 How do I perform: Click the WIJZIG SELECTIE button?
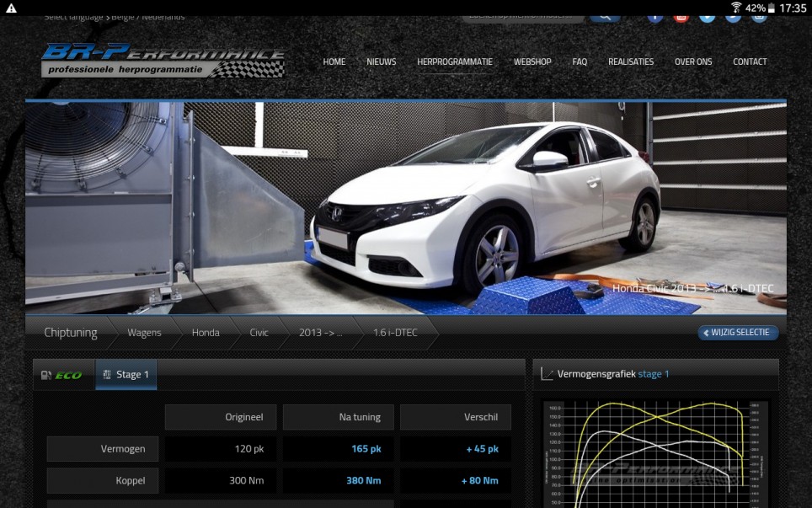pyautogui.click(x=738, y=333)
